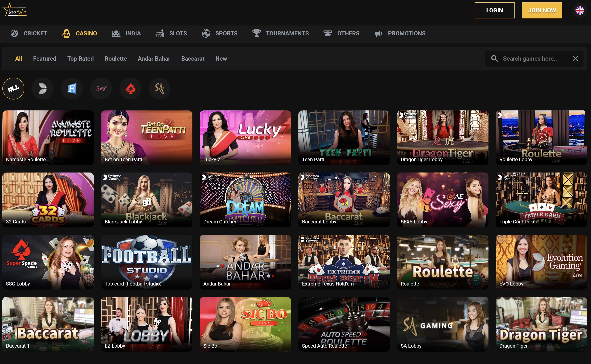The image size is (591, 364).
Task: Open the Tournaments menu item
Action: point(287,33)
